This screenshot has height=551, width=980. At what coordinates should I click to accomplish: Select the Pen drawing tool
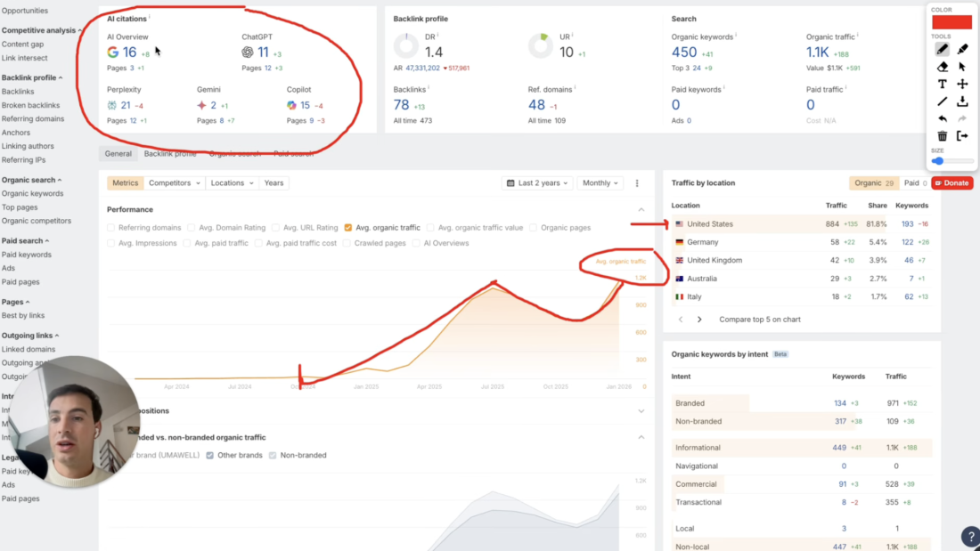pos(943,49)
